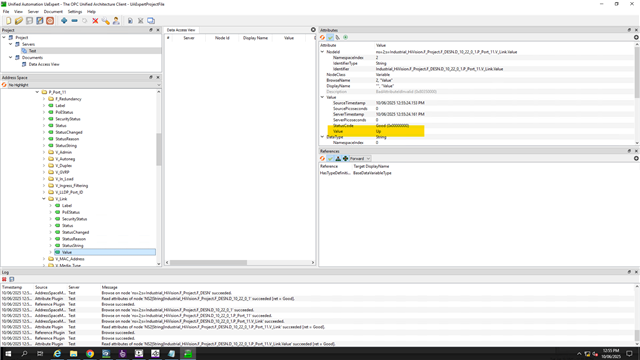This screenshot has width=640, height=360.
Task: Click the Message column header in Log
Action: click(x=109, y=287)
